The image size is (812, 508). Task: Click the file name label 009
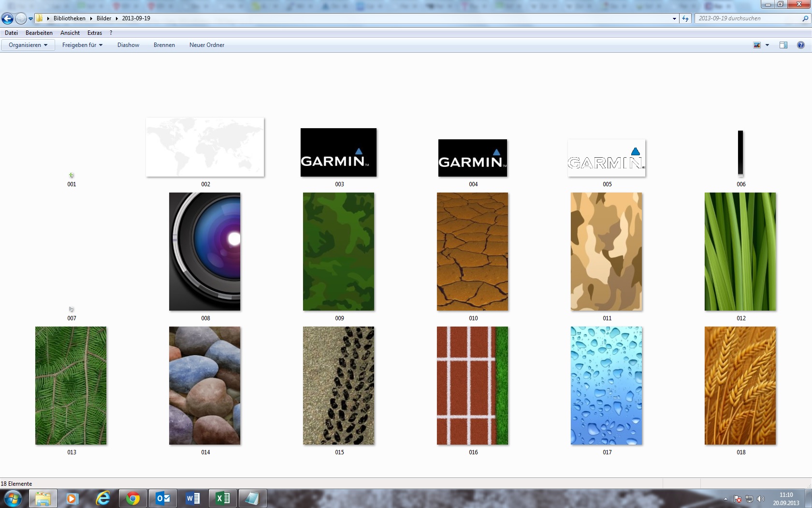(x=339, y=318)
